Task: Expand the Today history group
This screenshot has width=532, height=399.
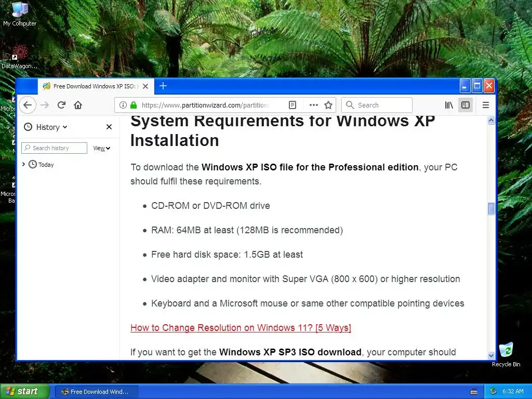Action: click(23, 164)
